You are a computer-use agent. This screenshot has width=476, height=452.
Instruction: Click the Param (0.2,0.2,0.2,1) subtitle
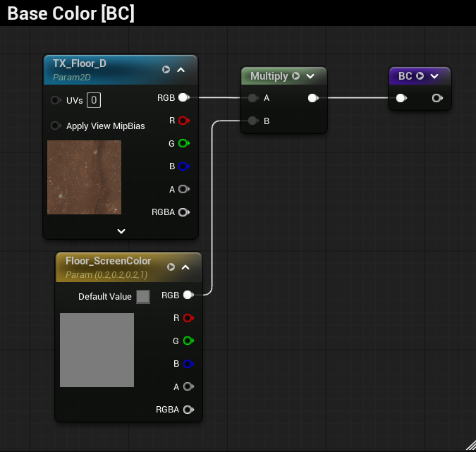(x=106, y=275)
